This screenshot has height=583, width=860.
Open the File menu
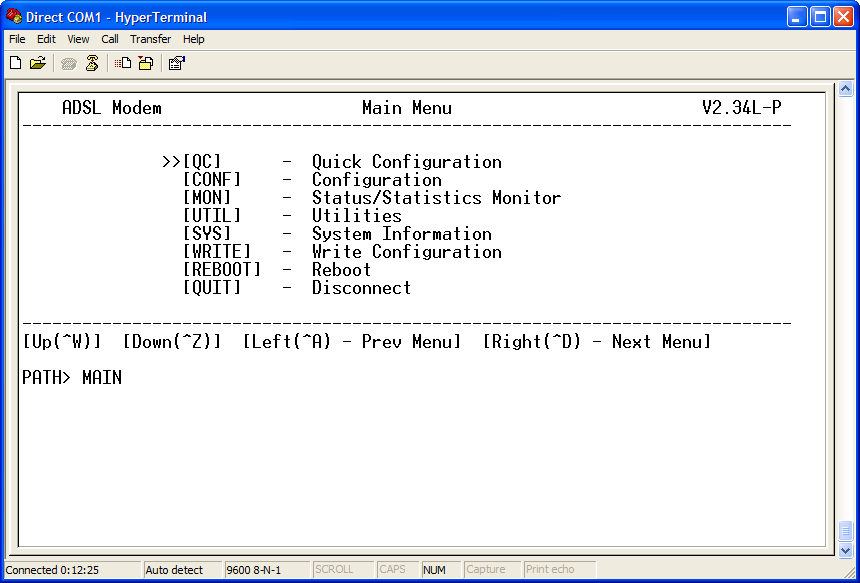(16, 39)
